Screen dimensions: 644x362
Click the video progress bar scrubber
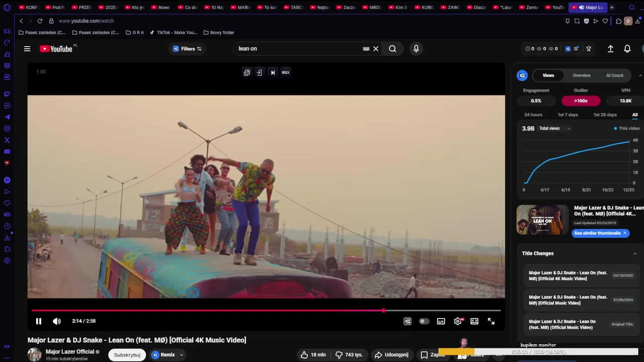(x=384, y=311)
